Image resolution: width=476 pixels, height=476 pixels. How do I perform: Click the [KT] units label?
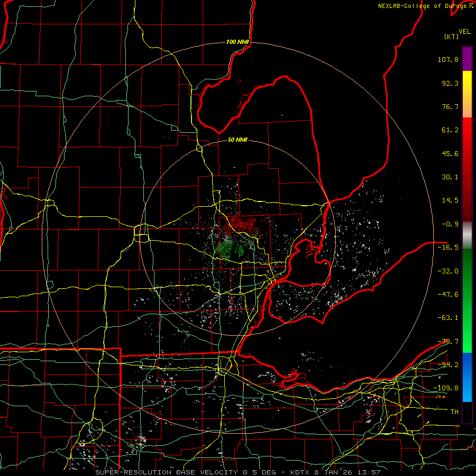452,36
